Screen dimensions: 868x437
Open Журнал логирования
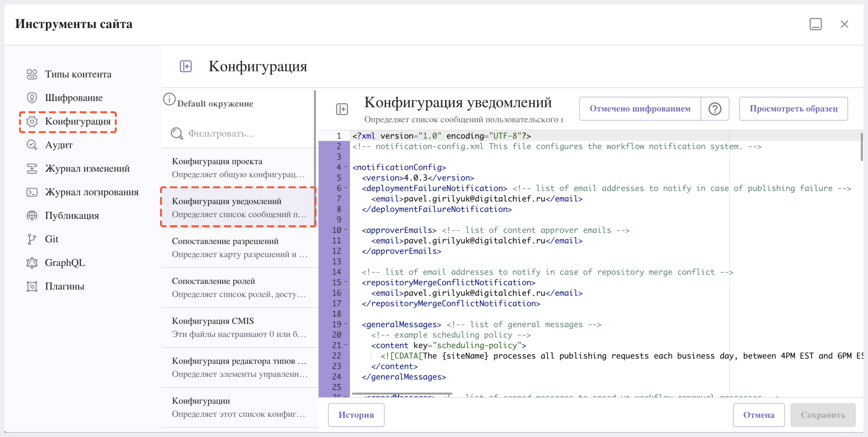point(92,192)
